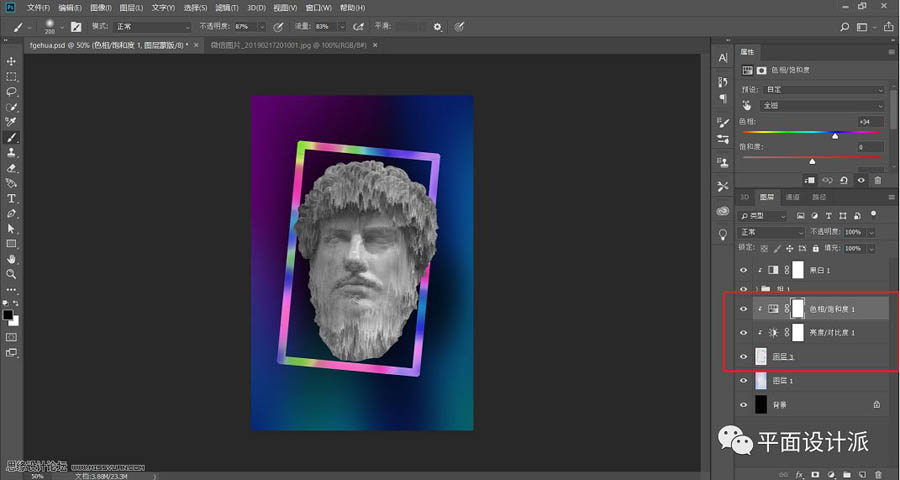
Task: Add a layer mask from the Layers panel footer
Action: click(815, 472)
